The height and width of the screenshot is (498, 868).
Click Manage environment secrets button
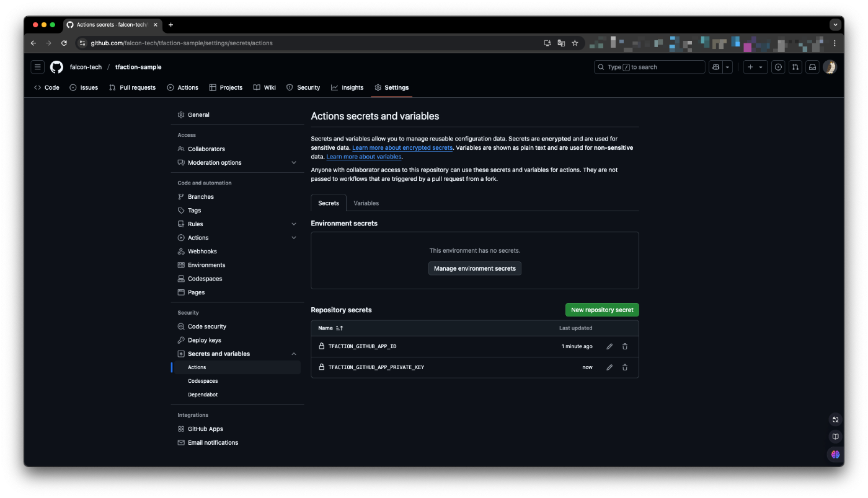tap(475, 268)
